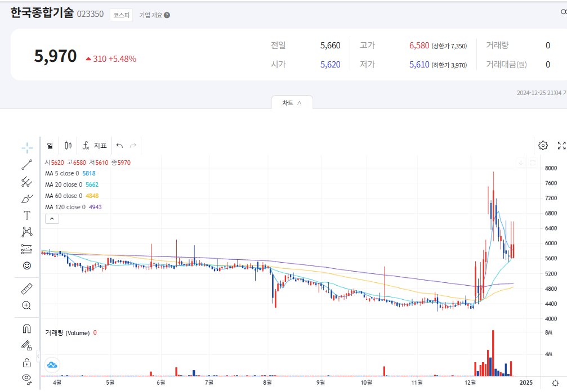Enter fullscreen chart mode
Screen dimensions: 567x392
tap(561, 146)
